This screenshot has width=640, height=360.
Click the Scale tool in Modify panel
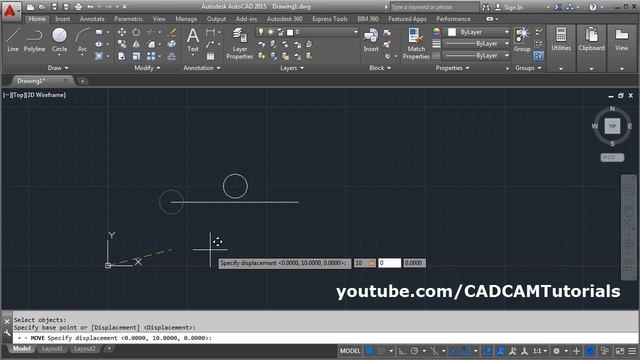coord(136,56)
